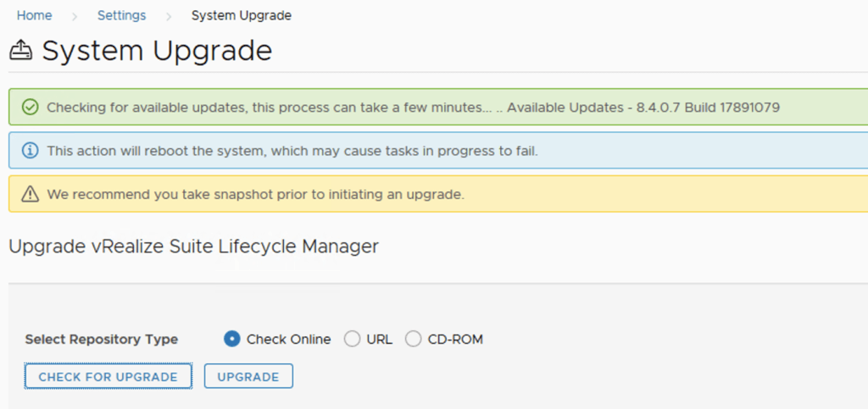Select the CD-ROM repository option
This screenshot has height=409, width=868.
(414, 340)
